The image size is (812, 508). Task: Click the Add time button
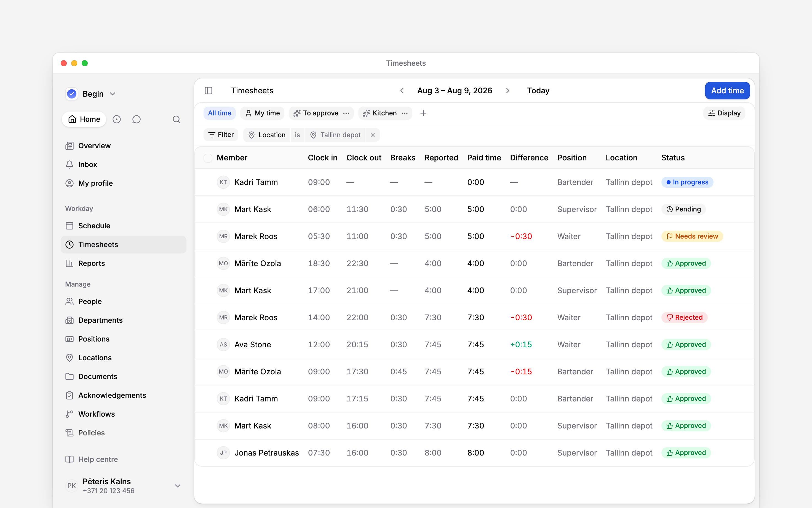pos(727,90)
